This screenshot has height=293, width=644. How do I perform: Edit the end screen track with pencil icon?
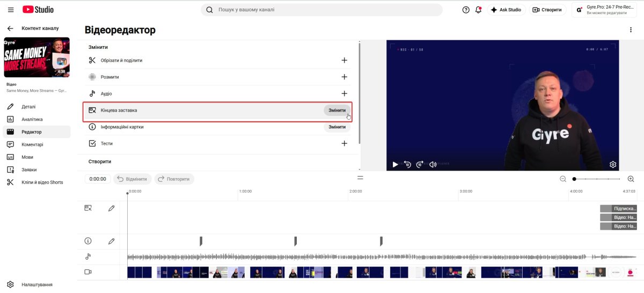coord(111,208)
